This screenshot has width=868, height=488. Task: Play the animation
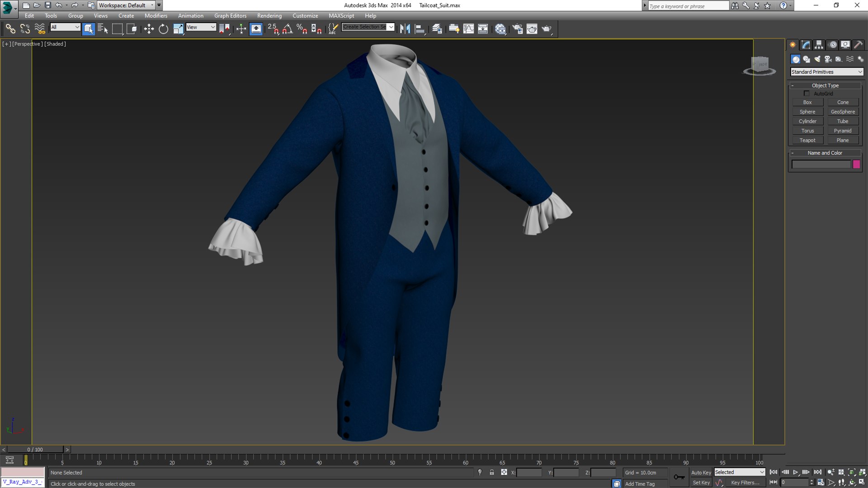point(796,472)
